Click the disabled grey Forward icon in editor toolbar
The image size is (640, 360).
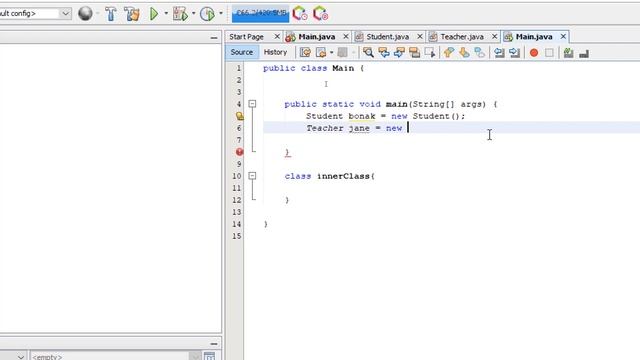342,52
